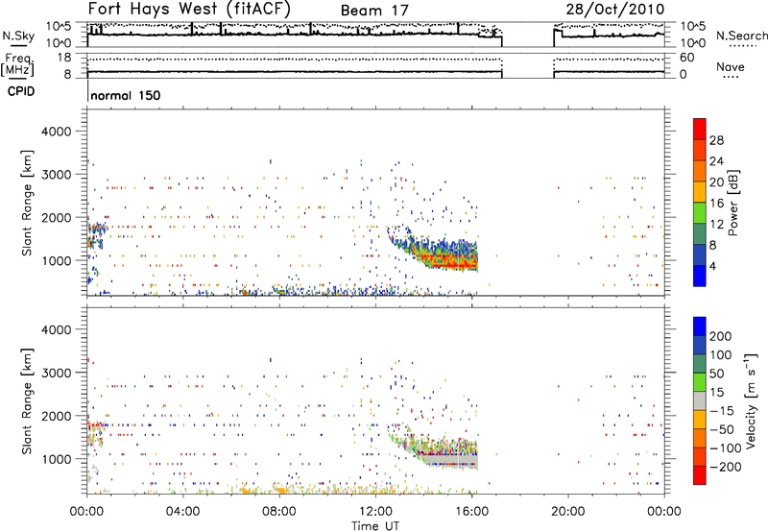
Task: Click the '16:00' time tick label
Action: point(471,512)
